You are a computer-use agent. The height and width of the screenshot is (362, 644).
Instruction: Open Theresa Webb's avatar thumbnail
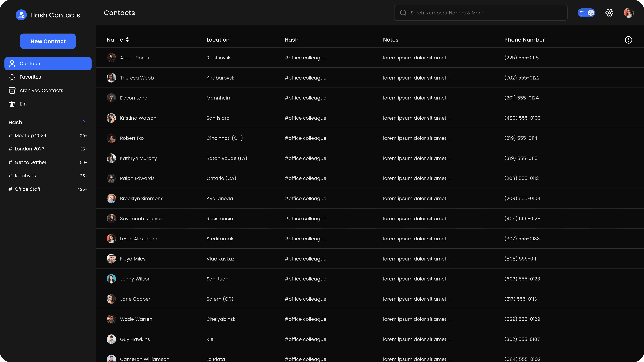tap(111, 78)
